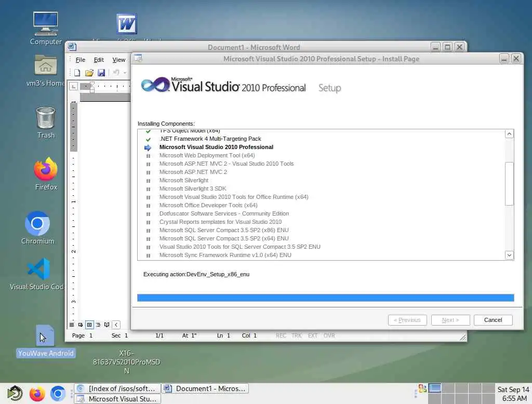Click the tray applet icon left of workspace switcher

point(422,388)
